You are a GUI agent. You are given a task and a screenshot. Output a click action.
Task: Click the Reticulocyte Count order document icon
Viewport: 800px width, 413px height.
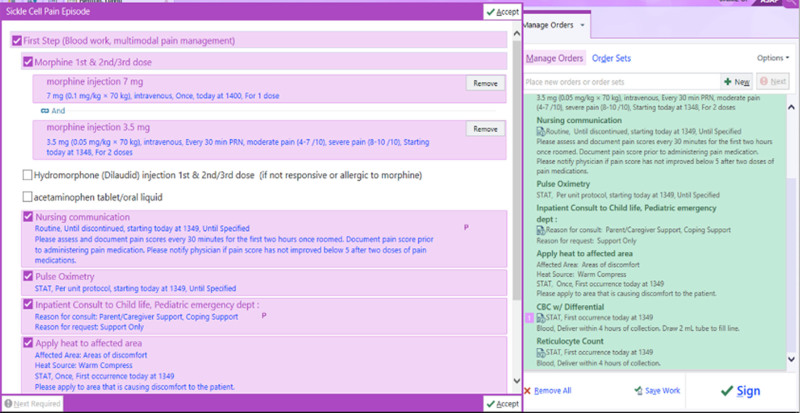[541, 351]
